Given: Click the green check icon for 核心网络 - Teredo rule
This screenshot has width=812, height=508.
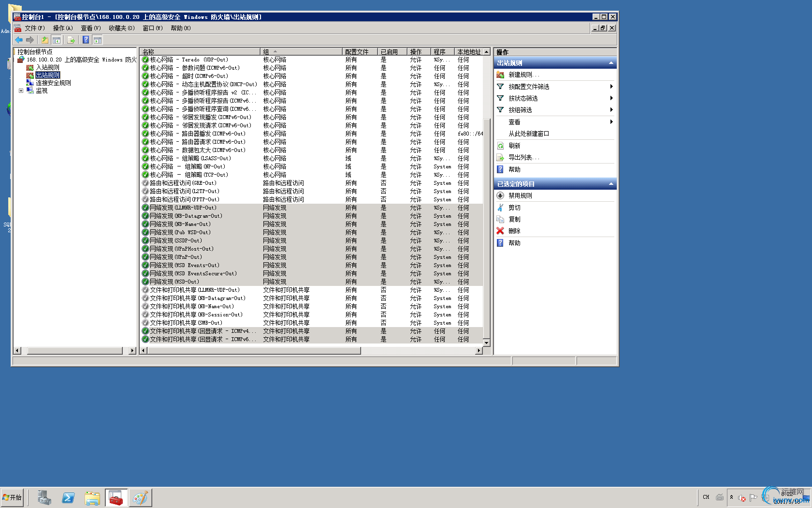Looking at the screenshot, I should [145, 60].
